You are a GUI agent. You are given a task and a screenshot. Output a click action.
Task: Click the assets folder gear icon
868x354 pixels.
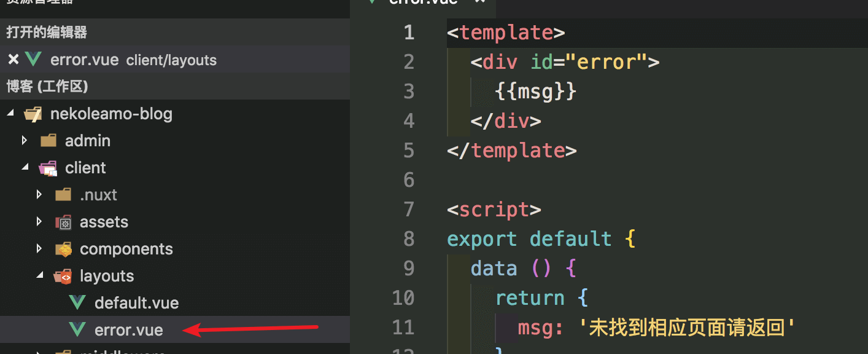[63, 222]
